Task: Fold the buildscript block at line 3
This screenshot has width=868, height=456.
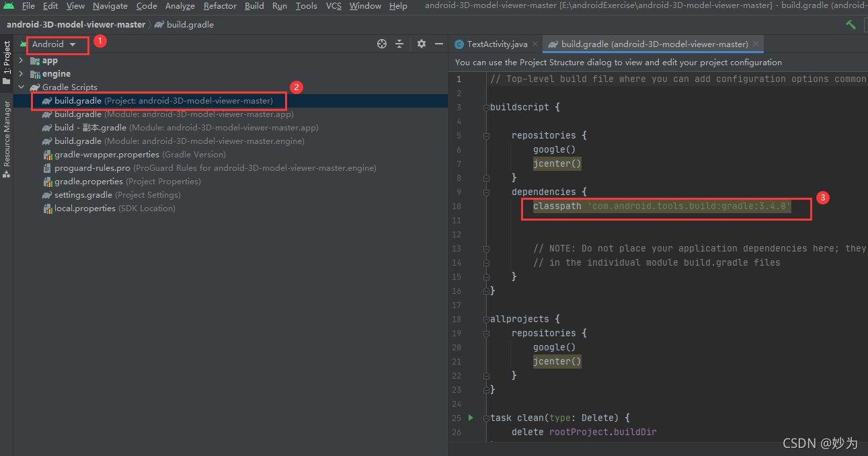Action: point(486,108)
